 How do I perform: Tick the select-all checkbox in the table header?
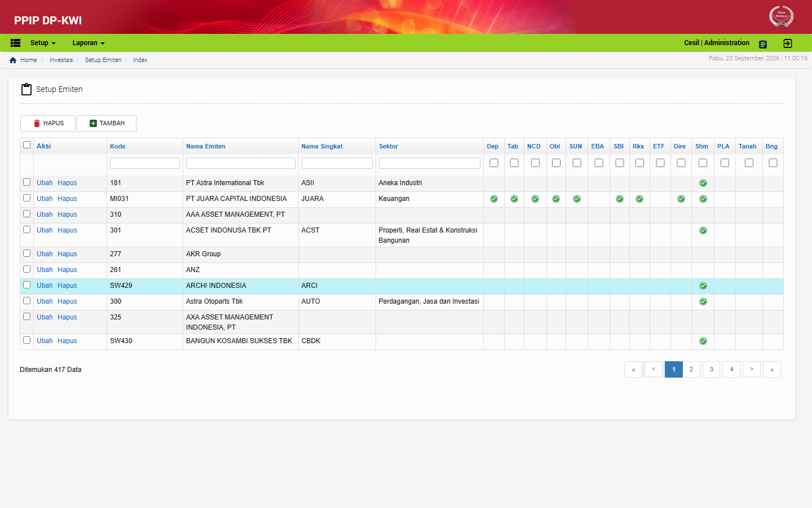pyautogui.click(x=27, y=145)
